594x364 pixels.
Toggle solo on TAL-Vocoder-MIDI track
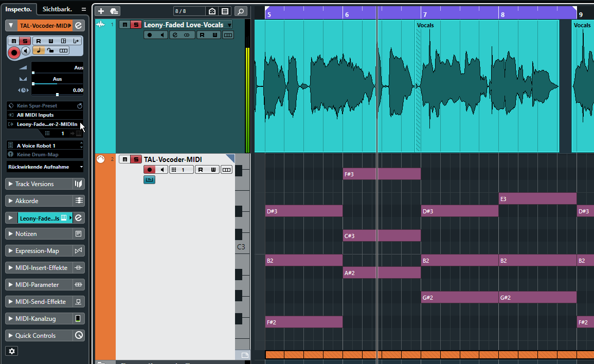(136, 159)
